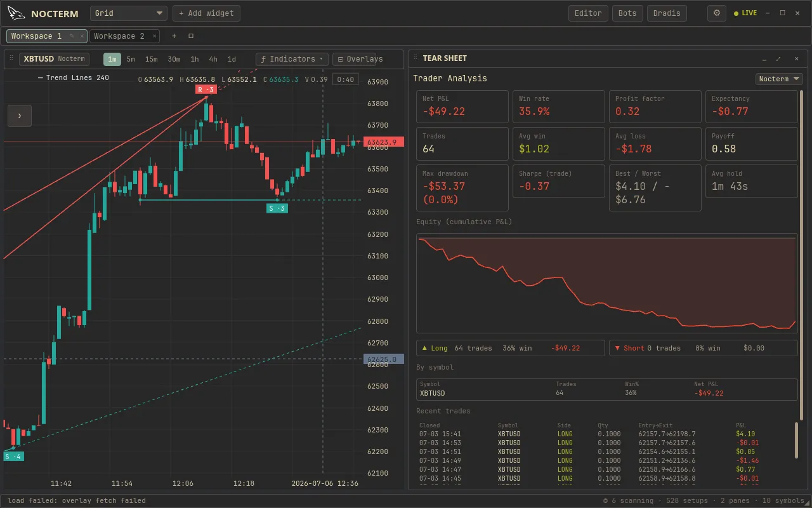812x508 pixels.
Task: Click the R ·3 resistance marker
Action: [x=207, y=90]
